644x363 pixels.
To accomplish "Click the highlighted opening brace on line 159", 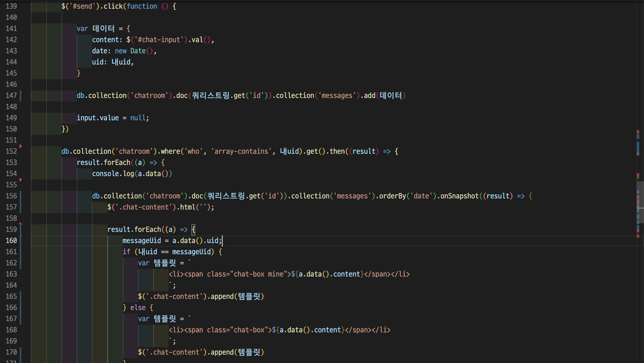I will (193, 230).
